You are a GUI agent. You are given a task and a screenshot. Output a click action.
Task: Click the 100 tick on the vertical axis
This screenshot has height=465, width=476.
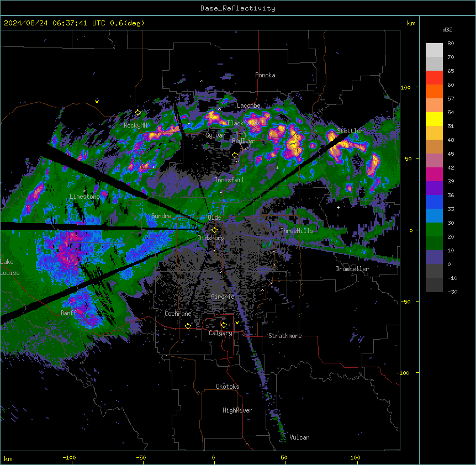tap(405, 87)
